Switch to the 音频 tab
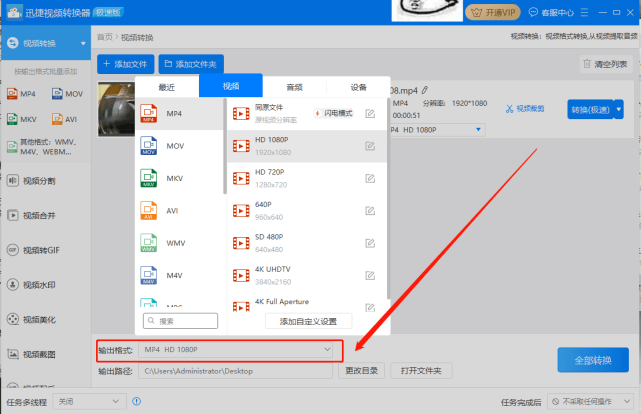This screenshot has height=414, width=641. [294, 87]
